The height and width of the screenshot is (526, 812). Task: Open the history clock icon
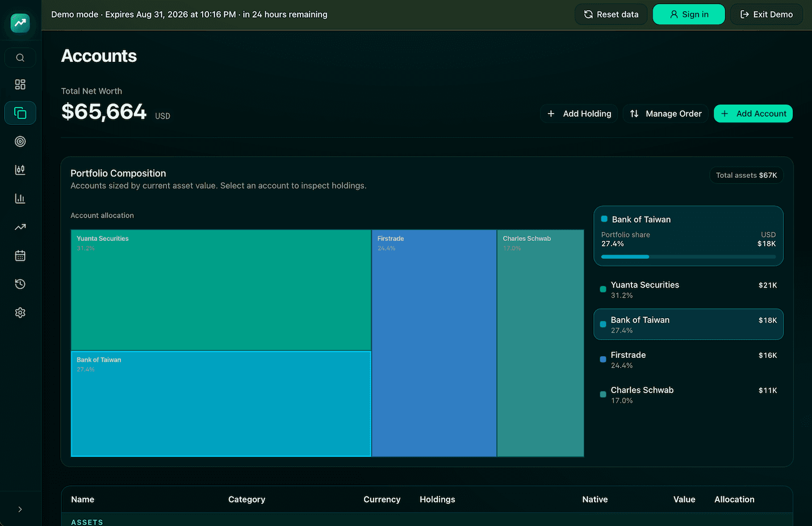tap(20, 284)
